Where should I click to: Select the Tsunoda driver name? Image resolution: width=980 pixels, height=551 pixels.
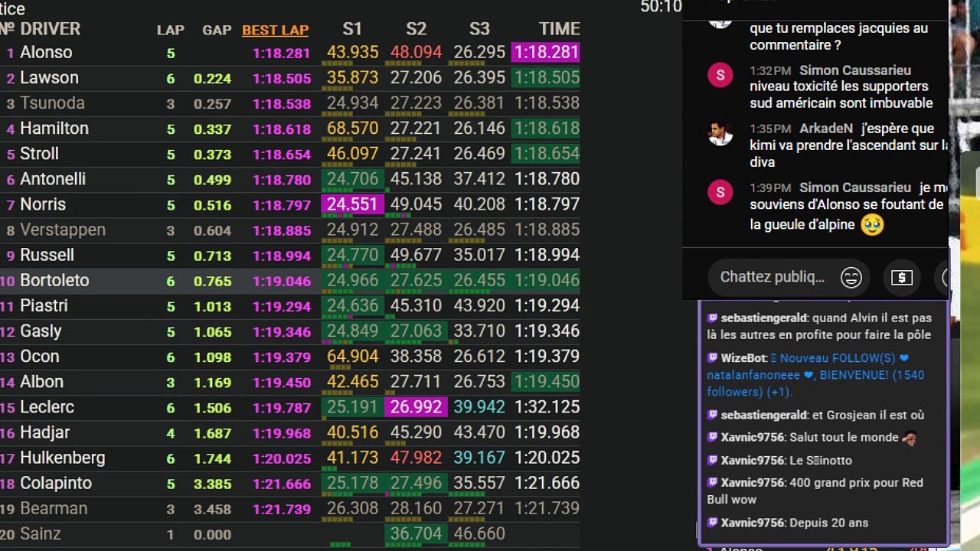coord(52,103)
